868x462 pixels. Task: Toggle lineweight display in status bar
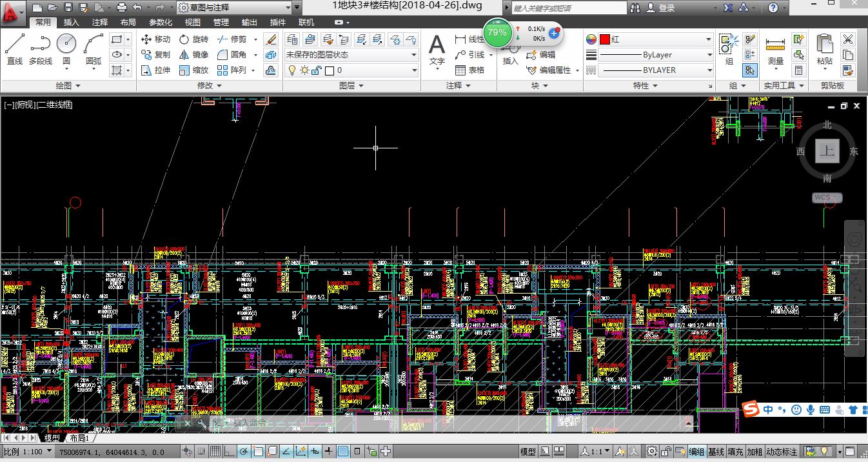(x=329, y=451)
